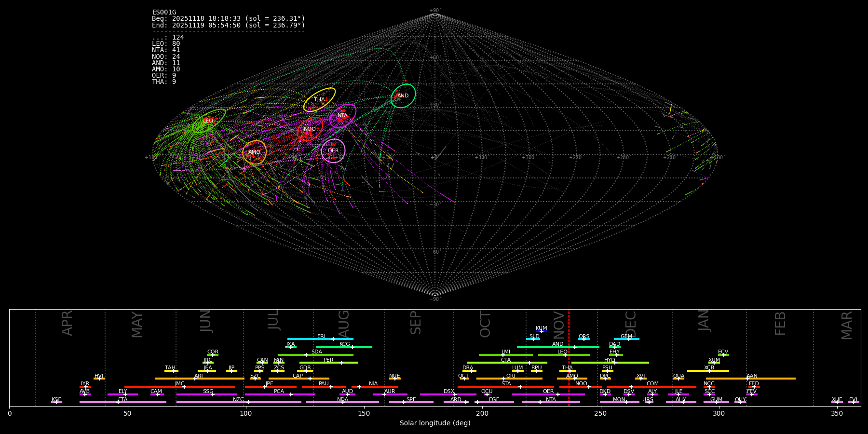Select the COM shower bar in the timeline
The height and width of the screenshot is (434, 868).
pyautogui.click(x=652, y=387)
